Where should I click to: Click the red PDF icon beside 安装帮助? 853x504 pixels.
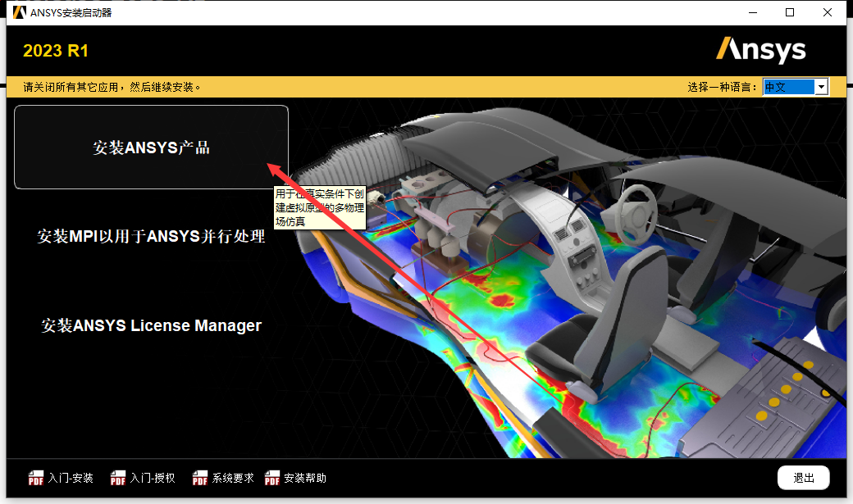click(x=271, y=478)
